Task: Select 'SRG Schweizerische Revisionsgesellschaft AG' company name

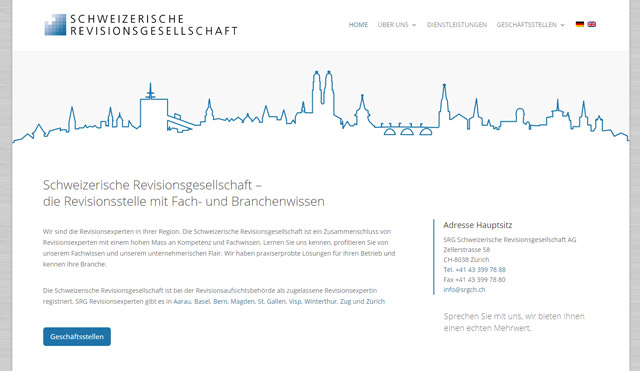Action: coord(510,240)
